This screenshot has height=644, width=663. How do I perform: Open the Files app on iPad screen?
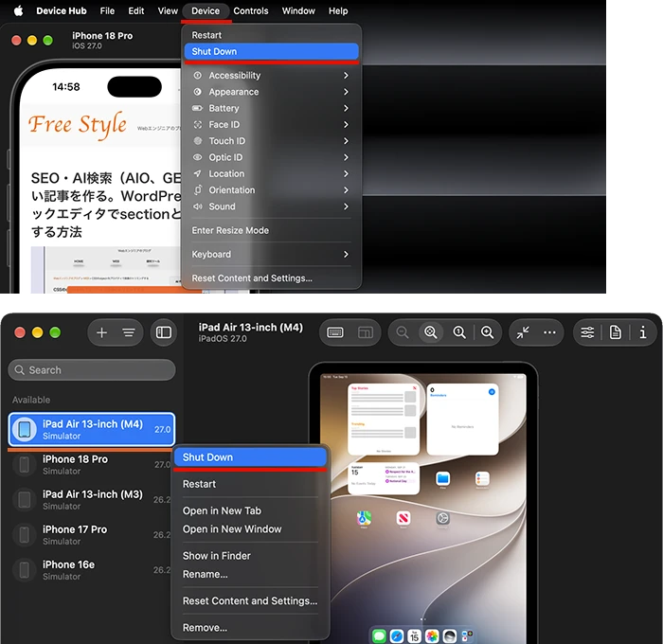[x=442, y=478]
